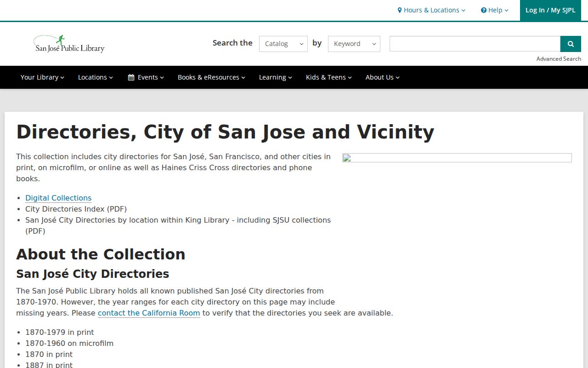Expand the Learning menu

point(276,77)
